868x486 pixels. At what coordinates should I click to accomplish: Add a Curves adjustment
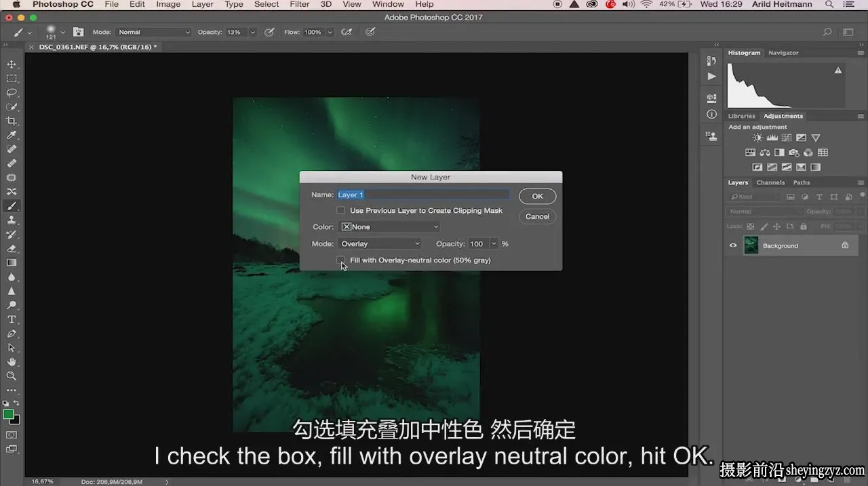click(x=786, y=138)
